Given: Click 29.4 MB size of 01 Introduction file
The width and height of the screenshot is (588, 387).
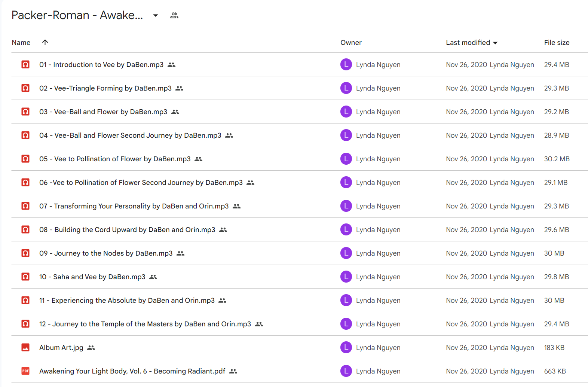Looking at the screenshot, I should (x=557, y=65).
